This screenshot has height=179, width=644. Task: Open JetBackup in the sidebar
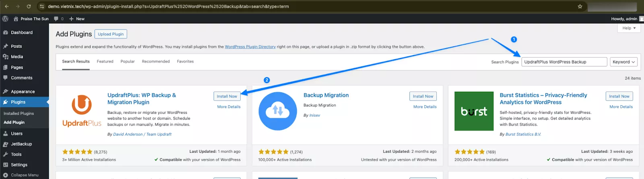pyautogui.click(x=21, y=144)
